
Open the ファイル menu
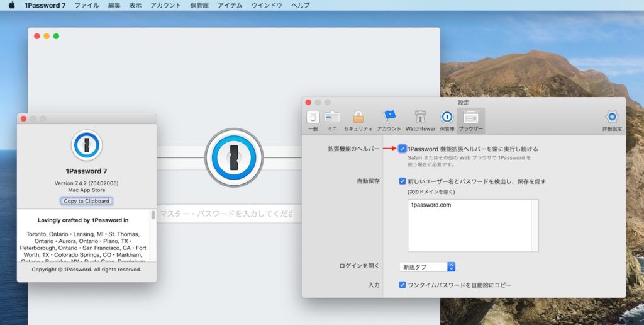(x=87, y=5)
